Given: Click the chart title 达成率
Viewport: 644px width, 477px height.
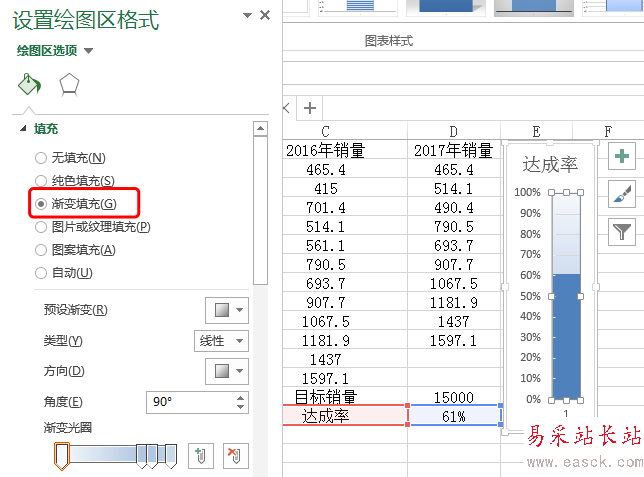Looking at the screenshot, I should pos(550,164).
